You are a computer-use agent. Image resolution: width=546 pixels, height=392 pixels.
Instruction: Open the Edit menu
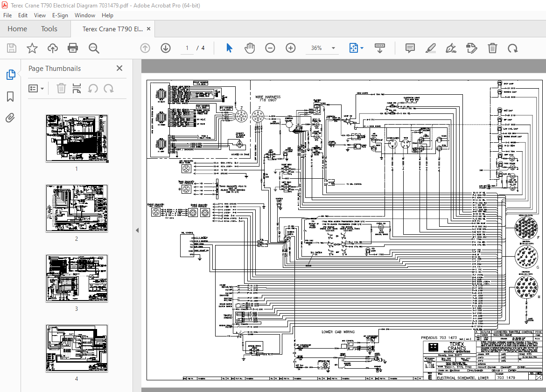(x=23, y=15)
